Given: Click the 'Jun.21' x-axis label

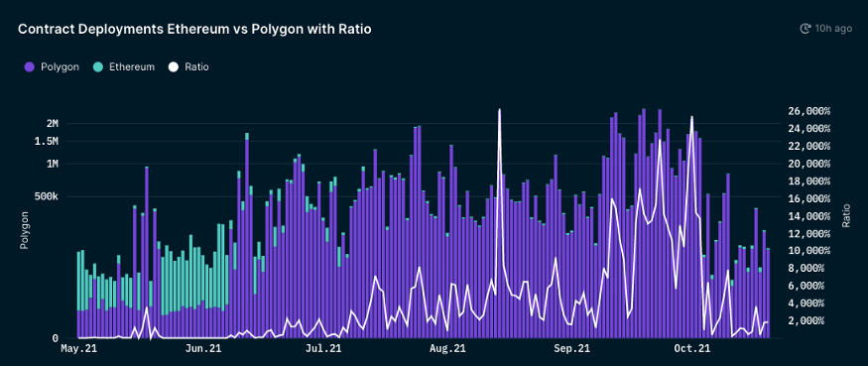Looking at the screenshot, I should 203,349.
